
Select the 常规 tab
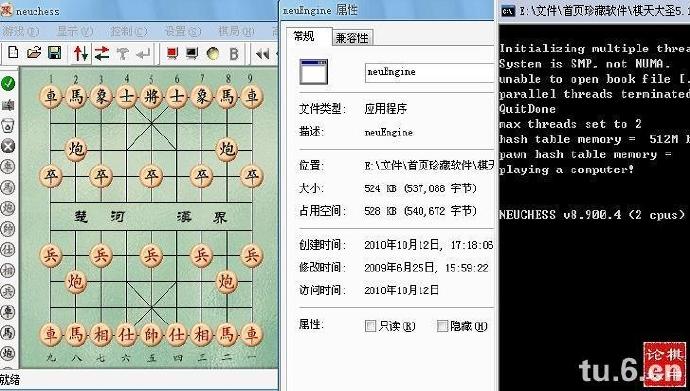tap(304, 37)
